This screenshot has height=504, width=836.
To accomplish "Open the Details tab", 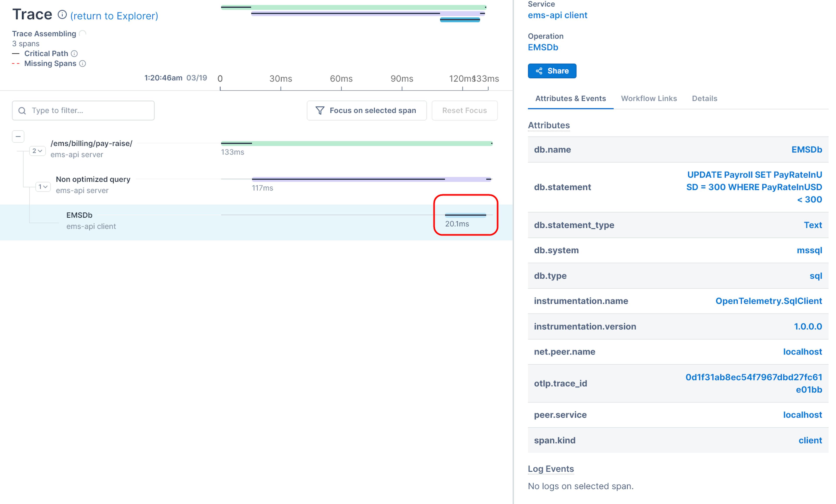I will pyautogui.click(x=704, y=98).
